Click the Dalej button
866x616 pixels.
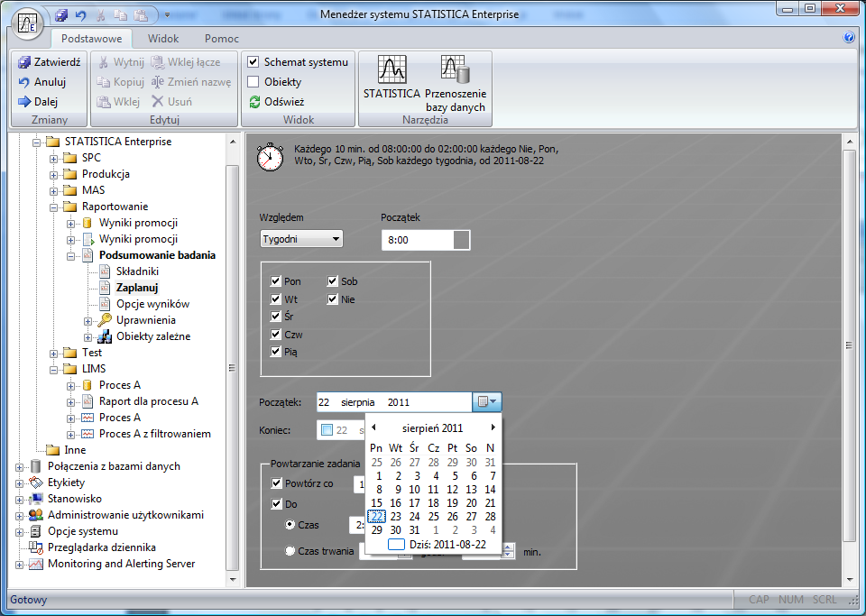[x=38, y=102]
